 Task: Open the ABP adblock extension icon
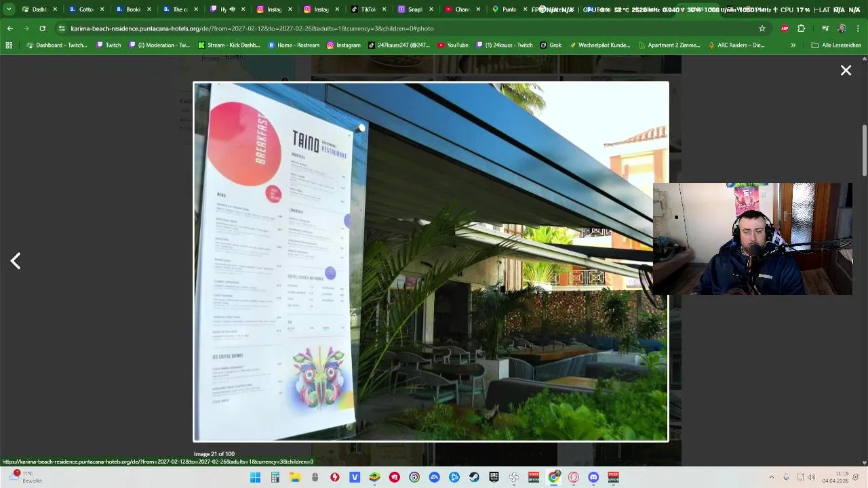tap(785, 28)
